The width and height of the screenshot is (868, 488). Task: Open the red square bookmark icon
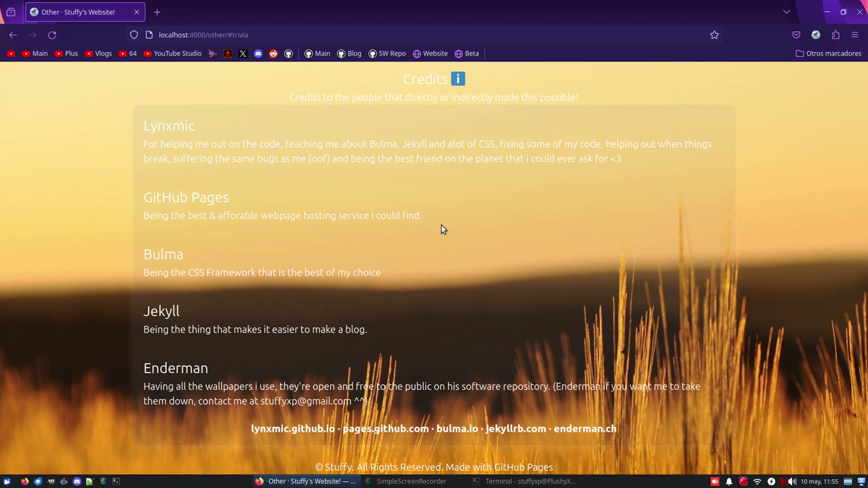pyautogui.click(x=228, y=54)
